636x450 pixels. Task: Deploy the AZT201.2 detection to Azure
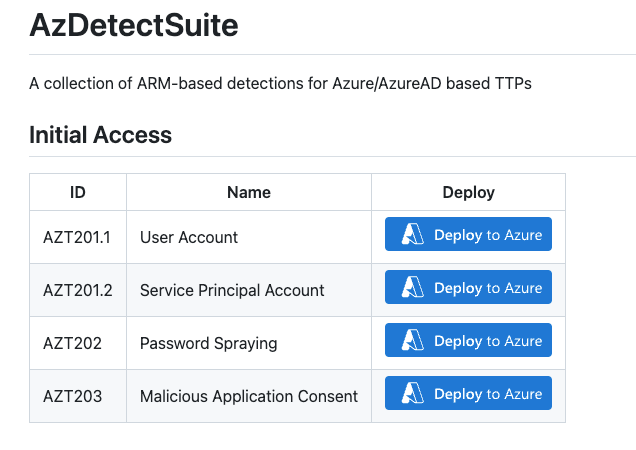coord(468,288)
